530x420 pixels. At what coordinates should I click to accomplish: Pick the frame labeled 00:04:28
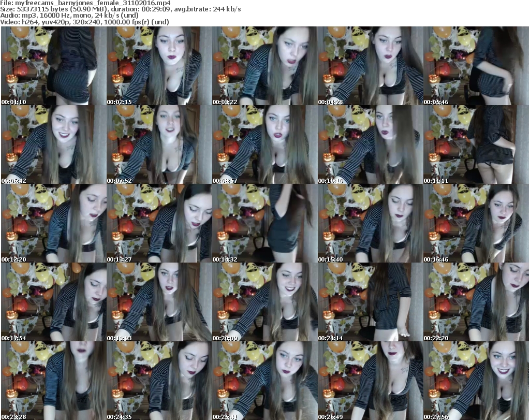(x=370, y=66)
